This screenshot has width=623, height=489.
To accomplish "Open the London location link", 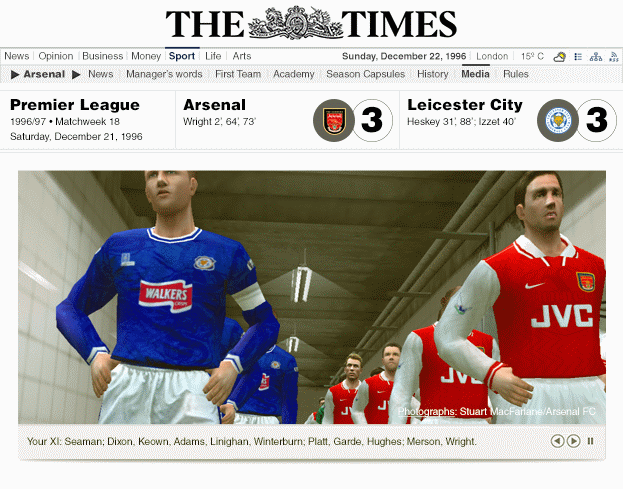I will click(x=492, y=56).
